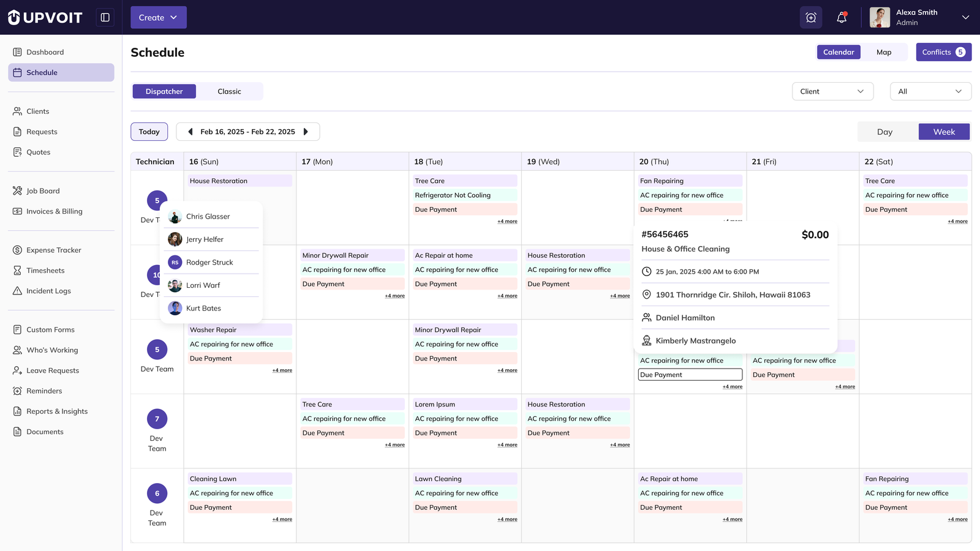Viewport: 980px width, 551px height.
Task: Go to Incident Logs page
Action: click(48, 291)
